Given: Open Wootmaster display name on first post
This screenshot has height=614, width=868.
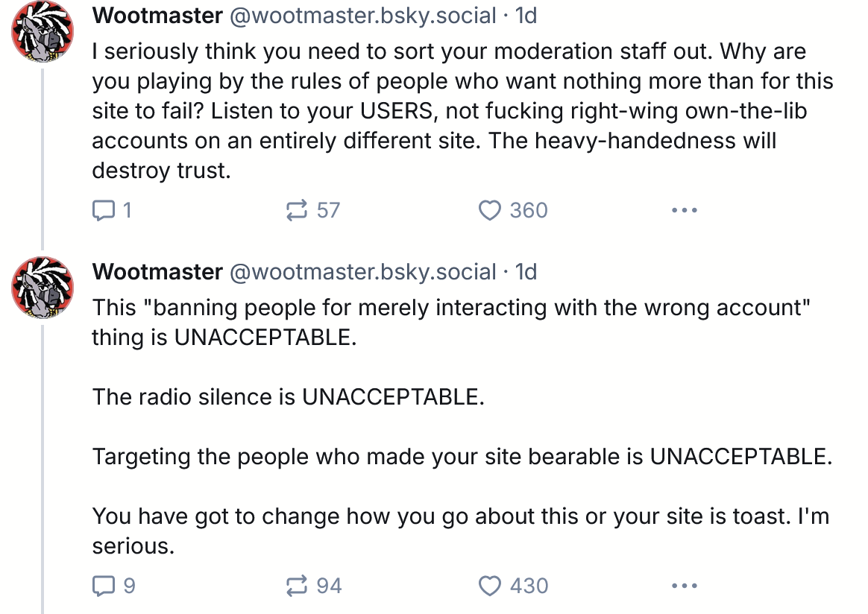Looking at the screenshot, I should (x=157, y=16).
